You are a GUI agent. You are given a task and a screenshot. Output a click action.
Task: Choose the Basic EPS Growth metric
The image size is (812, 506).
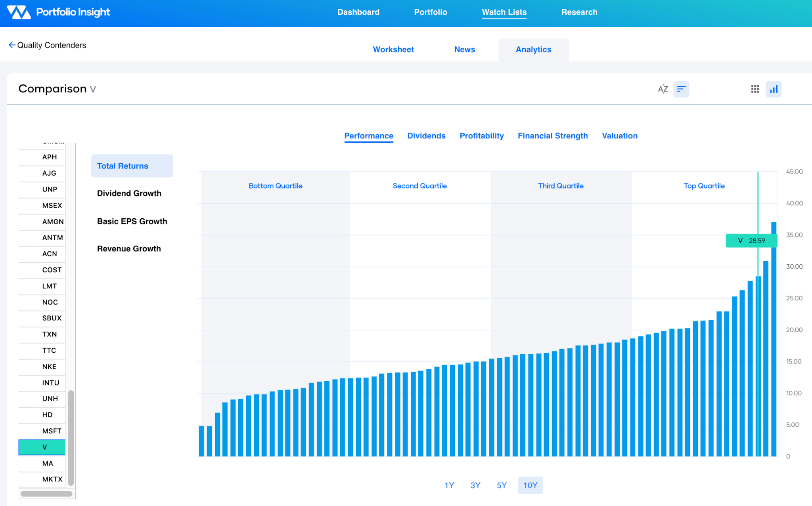coord(132,221)
